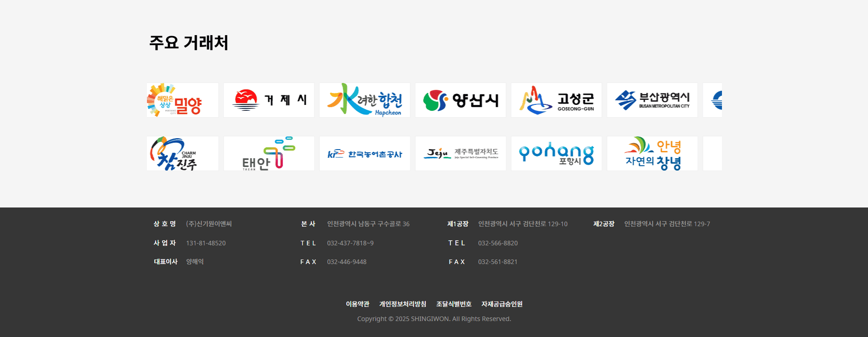Click the 제2공장 label
868x337 pixels.
tap(603, 224)
